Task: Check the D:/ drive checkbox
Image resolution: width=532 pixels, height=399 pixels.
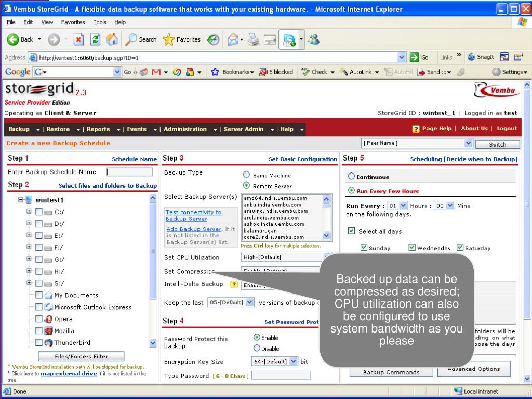Action: 38,224
